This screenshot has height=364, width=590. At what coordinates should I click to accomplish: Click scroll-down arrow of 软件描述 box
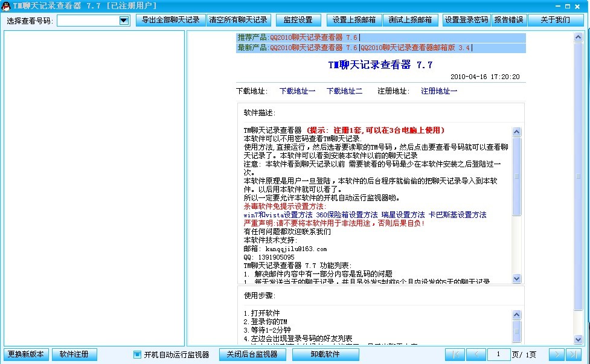516,278
